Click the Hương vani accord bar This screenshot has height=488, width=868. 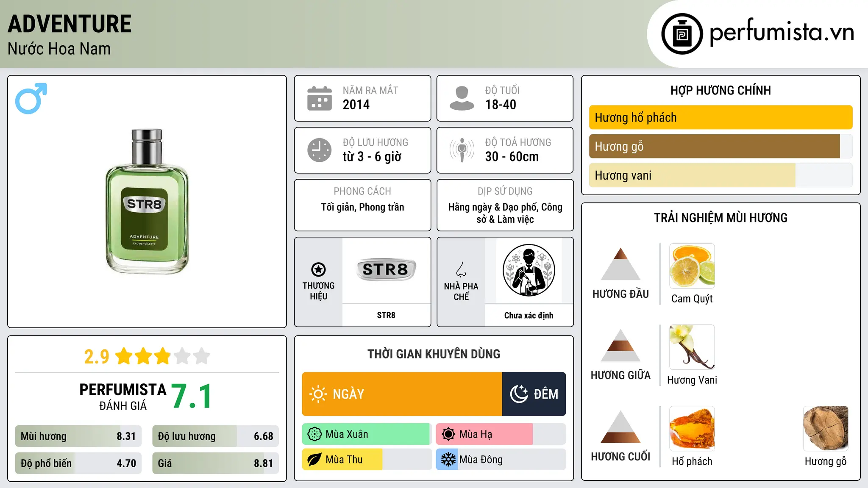point(721,175)
